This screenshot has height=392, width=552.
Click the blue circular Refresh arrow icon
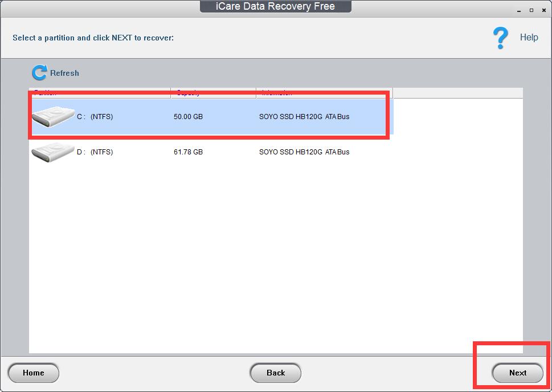(39, 72)
